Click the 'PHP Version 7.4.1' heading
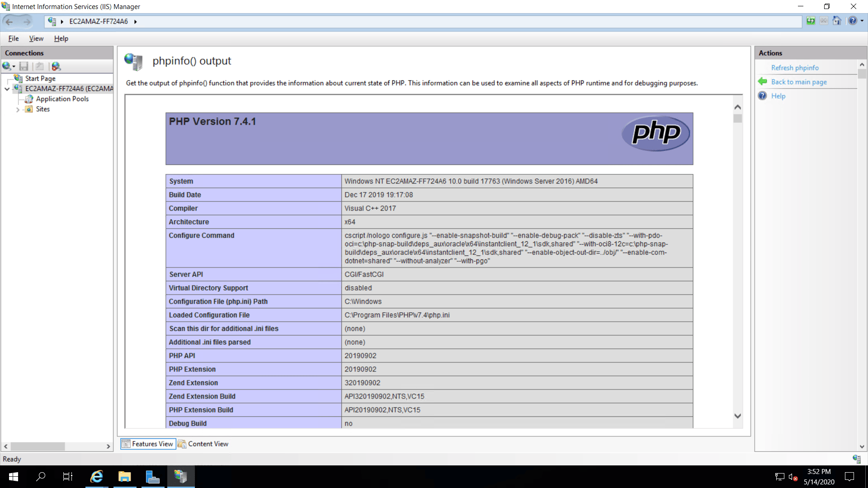 (x=212, y=122)
